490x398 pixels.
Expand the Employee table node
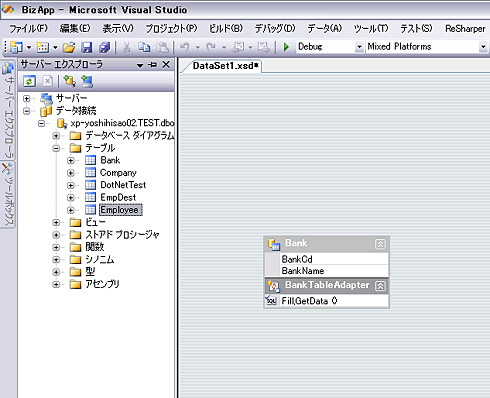[70, 210]
